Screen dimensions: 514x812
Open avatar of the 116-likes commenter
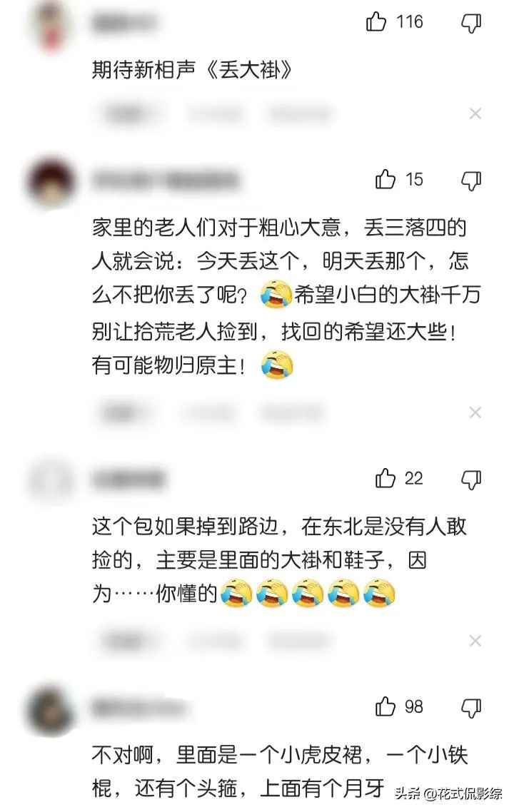click(x=51, y=26)
